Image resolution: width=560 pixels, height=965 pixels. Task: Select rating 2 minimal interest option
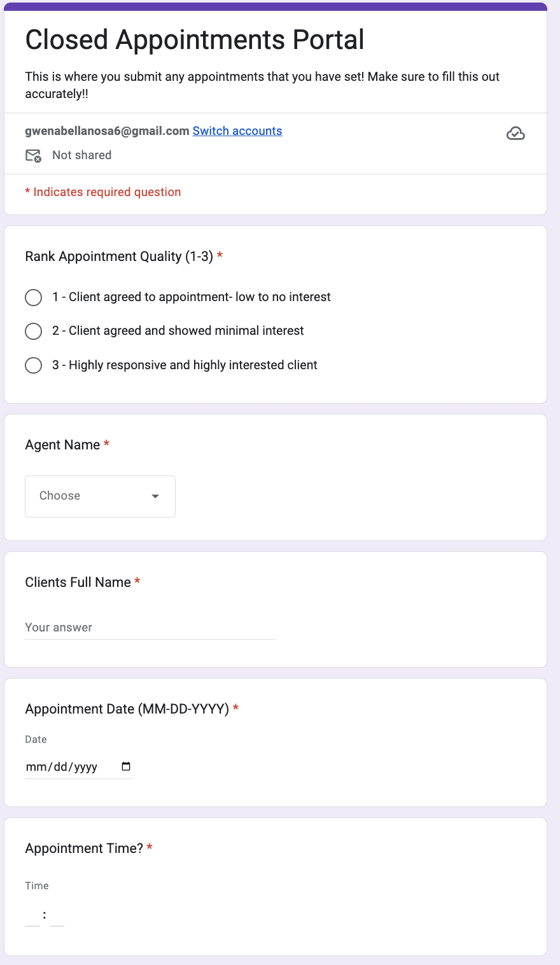tap(33, 331)
